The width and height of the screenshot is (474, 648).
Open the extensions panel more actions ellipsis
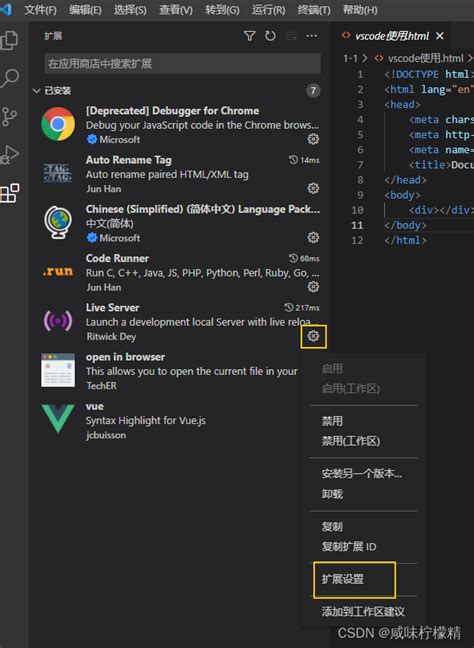coord(312,36)
